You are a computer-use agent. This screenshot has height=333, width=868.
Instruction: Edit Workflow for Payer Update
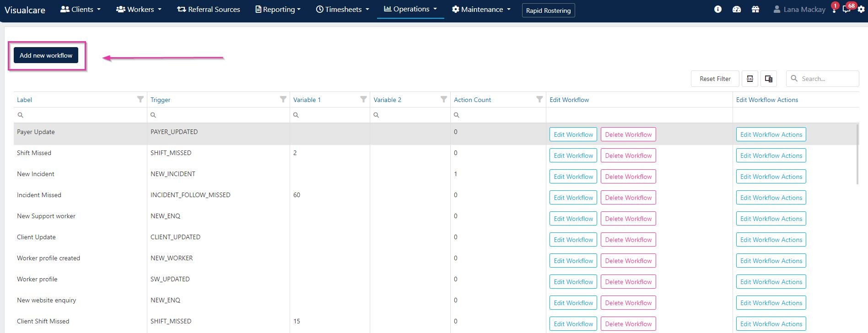click(x=573, y=134)
